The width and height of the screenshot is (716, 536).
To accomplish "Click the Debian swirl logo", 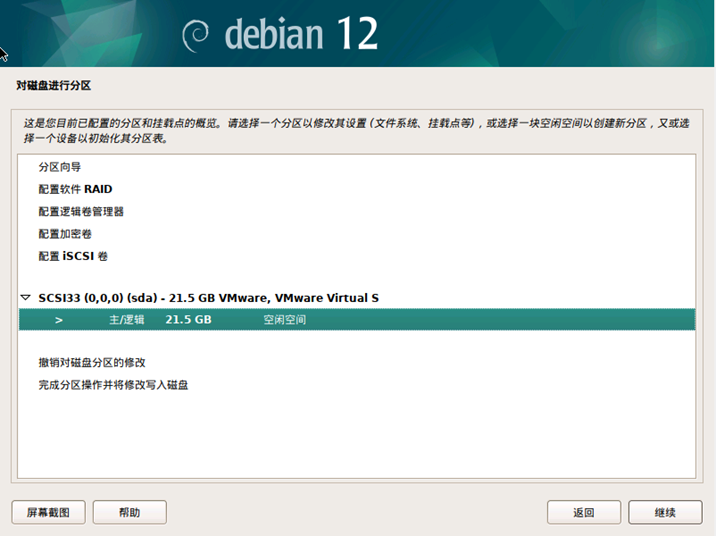I will coord(197,34).
